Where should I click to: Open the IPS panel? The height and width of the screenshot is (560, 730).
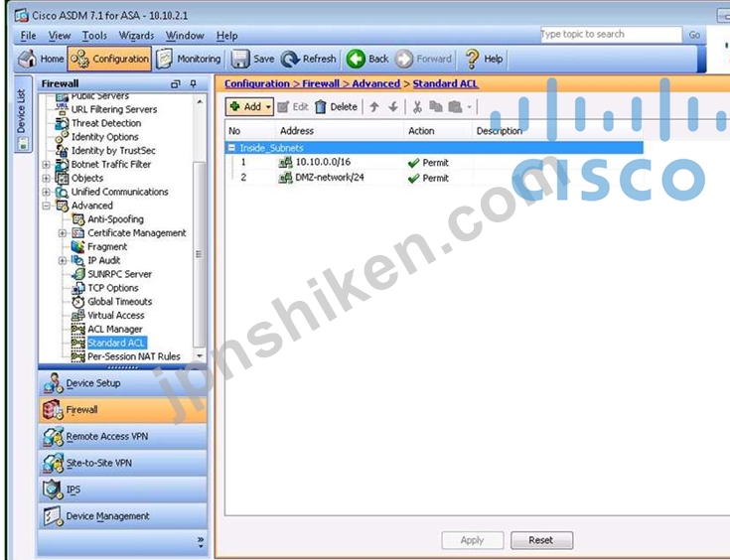coord(122,490)
